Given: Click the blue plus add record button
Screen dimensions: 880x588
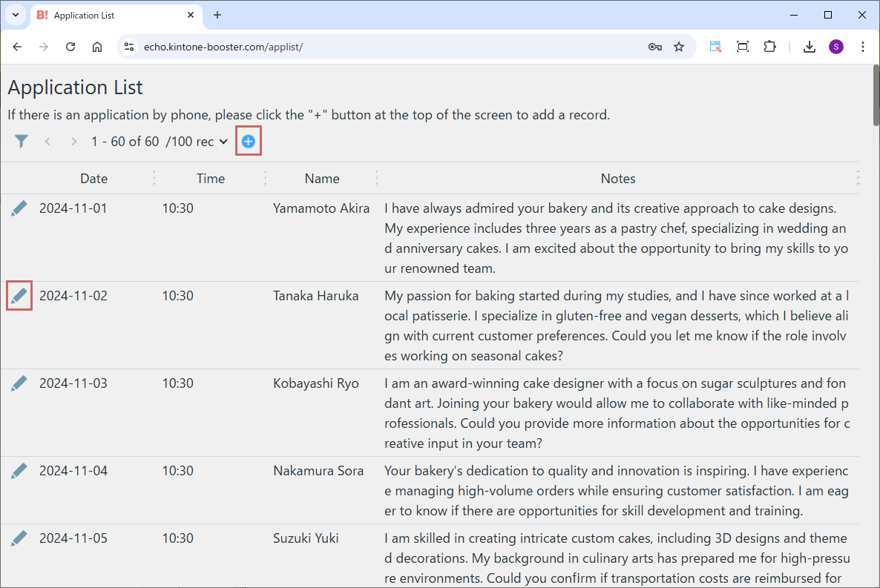Looking at the screenshot, I should click(x=249, y=142).
